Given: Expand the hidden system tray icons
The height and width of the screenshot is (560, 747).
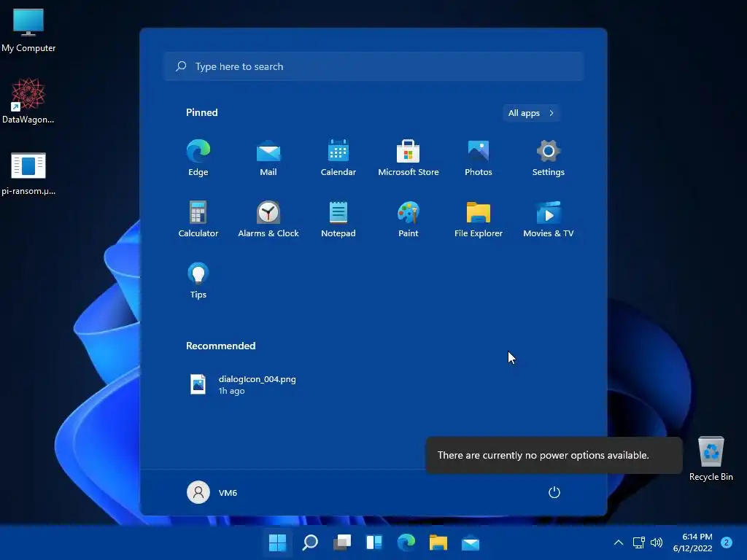Looking at the screenshot, I should point(619,542).
